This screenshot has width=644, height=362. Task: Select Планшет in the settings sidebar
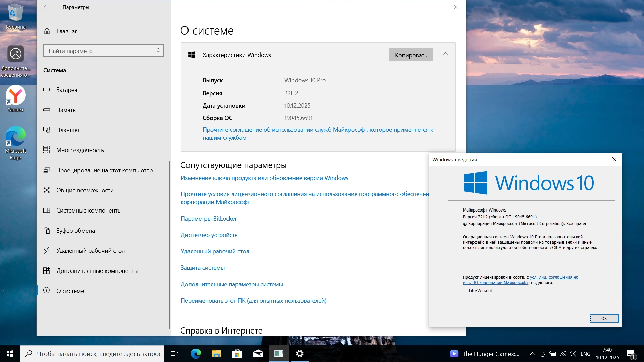[68, 130]
